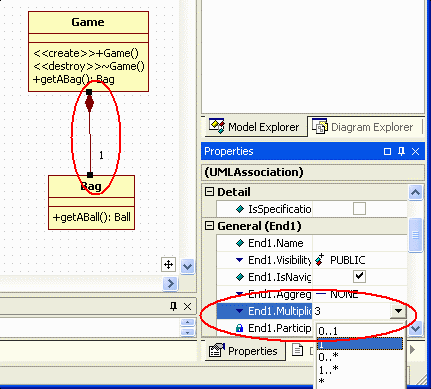The width and height of the screenshot is (431, 389).
Task: Click the Model Explorer tab icon
Action: (x=217, y=126)
